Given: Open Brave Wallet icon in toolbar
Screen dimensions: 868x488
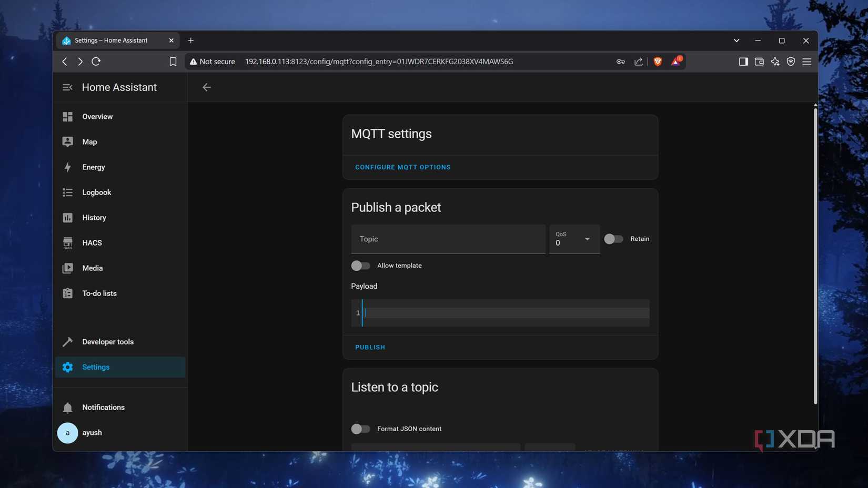Looking at the screenshot, I should point(759,62).
